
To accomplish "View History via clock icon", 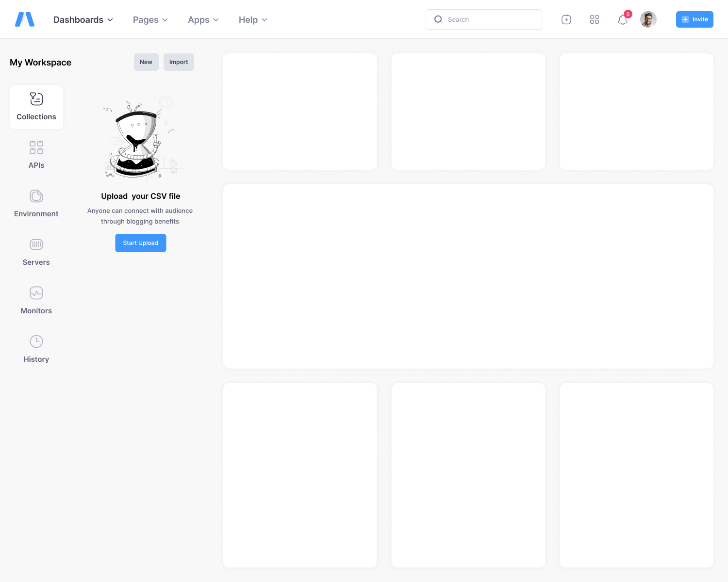I will (36, 341).
